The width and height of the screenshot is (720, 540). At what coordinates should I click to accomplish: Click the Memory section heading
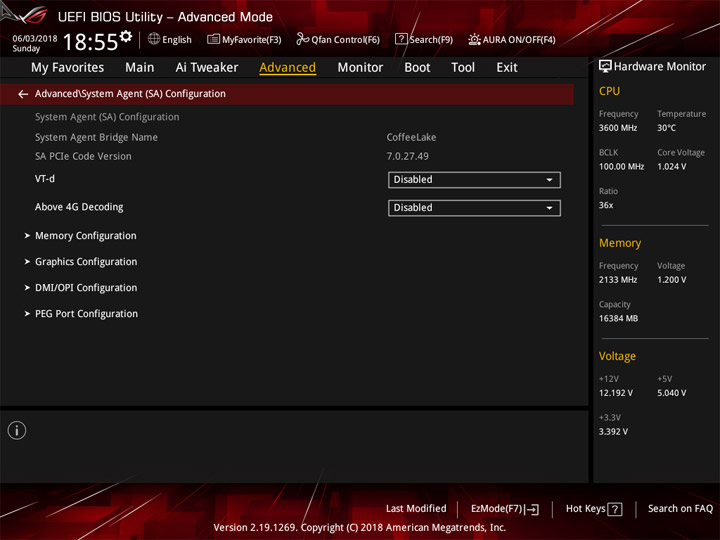pos(620,243)
